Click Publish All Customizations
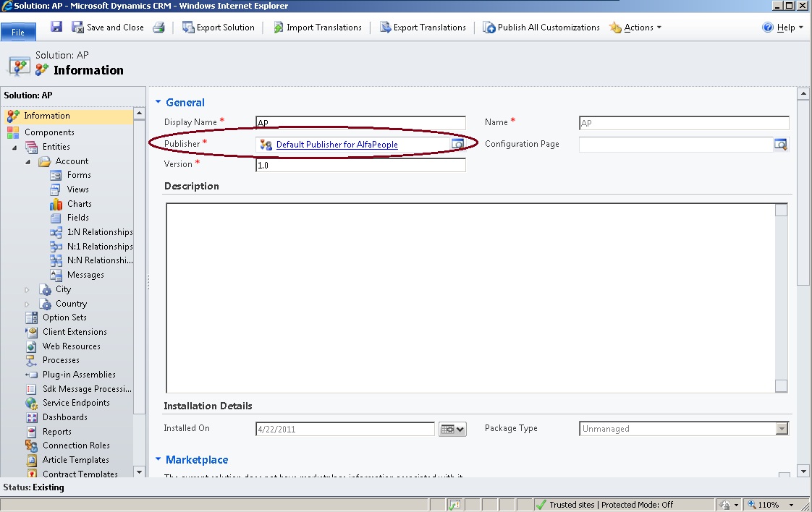Image resolution: width=812 pixels, height=512 pixels. tap(541, 27)
